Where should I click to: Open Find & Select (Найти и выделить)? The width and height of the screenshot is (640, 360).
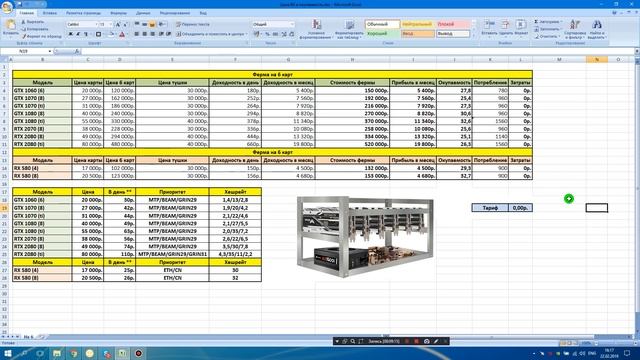596,29
